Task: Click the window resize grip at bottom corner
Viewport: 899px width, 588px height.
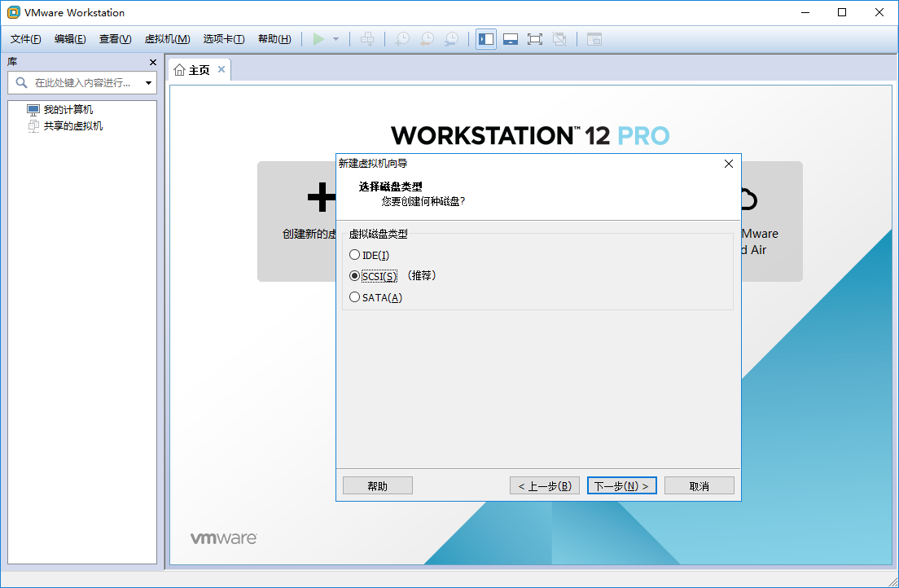Action: 892,581
